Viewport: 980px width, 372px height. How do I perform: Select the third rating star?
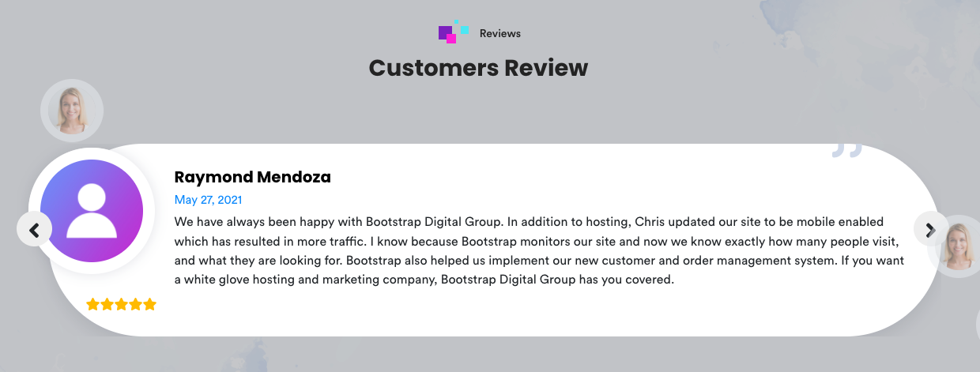(122, 304)
